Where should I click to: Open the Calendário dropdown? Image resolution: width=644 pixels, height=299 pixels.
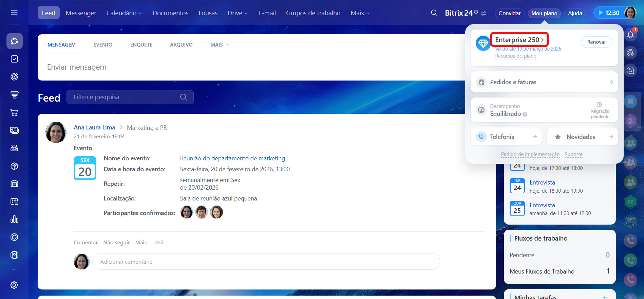coord(124,13)
